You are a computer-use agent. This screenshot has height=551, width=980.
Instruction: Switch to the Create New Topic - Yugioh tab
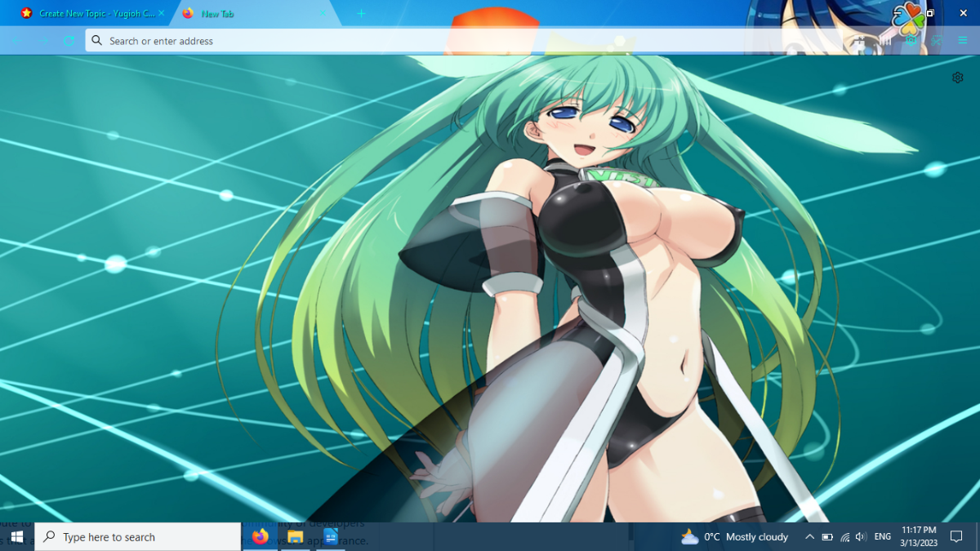point(92,14)
